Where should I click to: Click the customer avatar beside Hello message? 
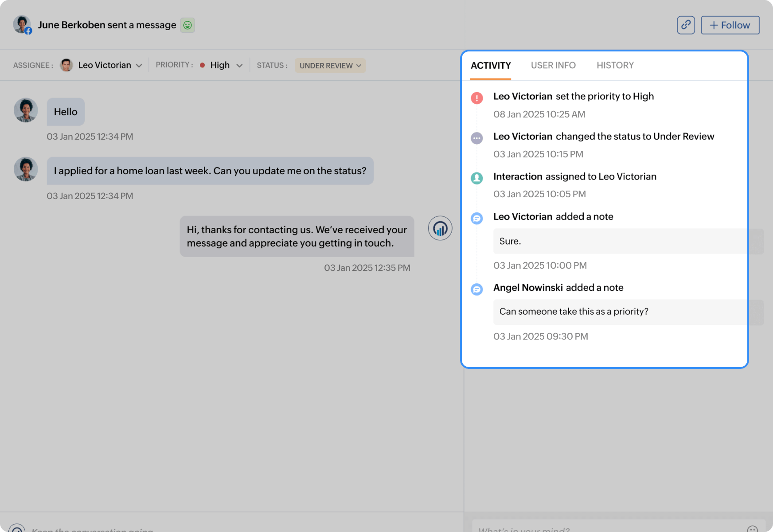[x=26, y=110]
